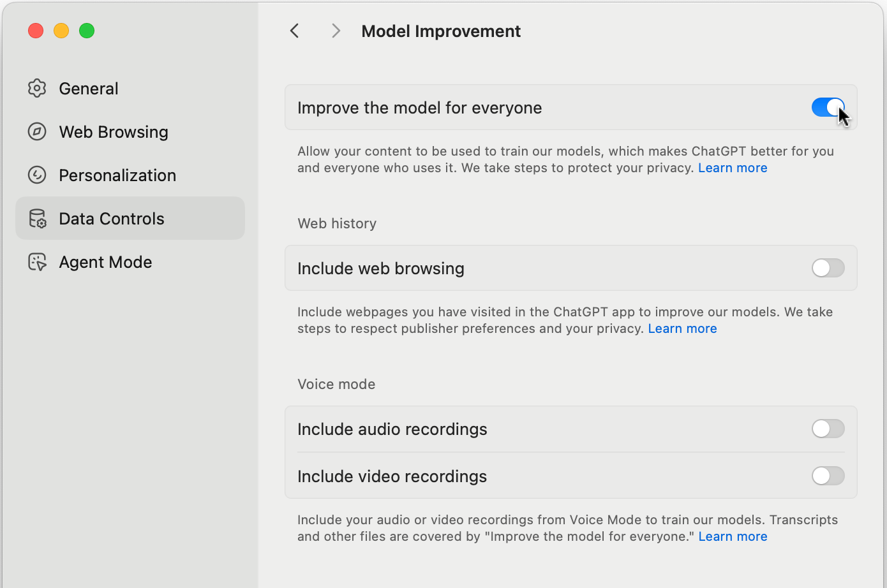The height and width of the screenshot is (588, 887).
Task: Select Agent Mode in the sidebar
Action: [x=105, y=262]
